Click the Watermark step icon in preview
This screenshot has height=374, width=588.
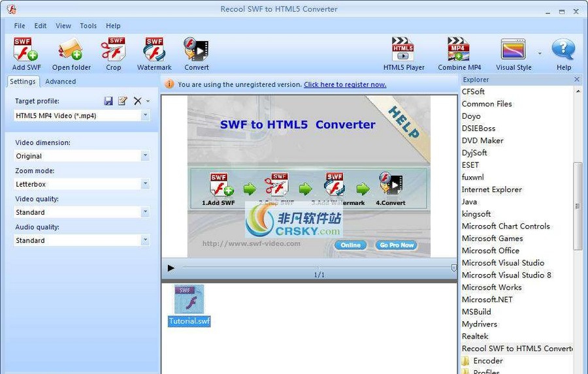pyautogui.click(x=335, y=184)
